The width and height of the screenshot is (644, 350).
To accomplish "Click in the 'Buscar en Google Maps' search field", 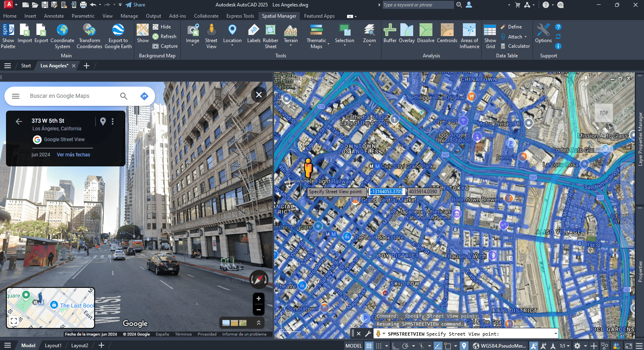I will (x=72, y=96).
